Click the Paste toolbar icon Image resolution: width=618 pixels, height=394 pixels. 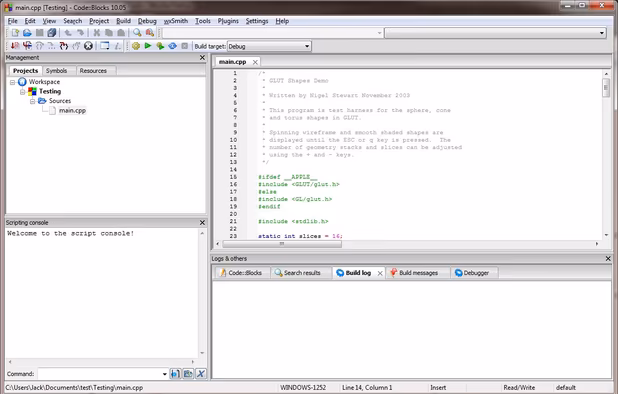[121, 33]
